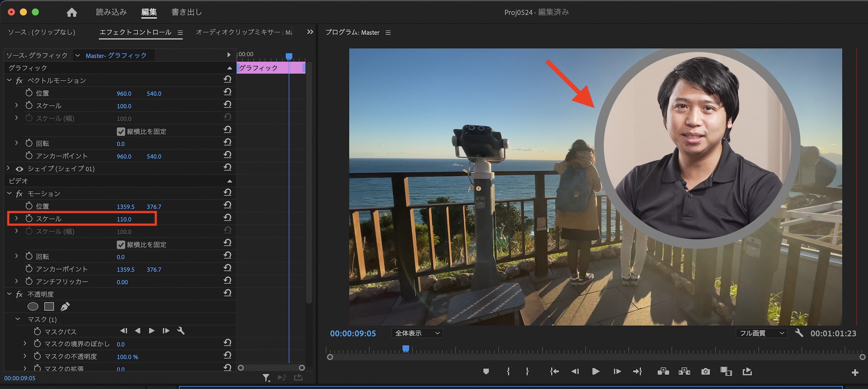Reset the モーション スケール parameter
The width and height of the screenshot is (868, 389).
(x=227, y=218)
